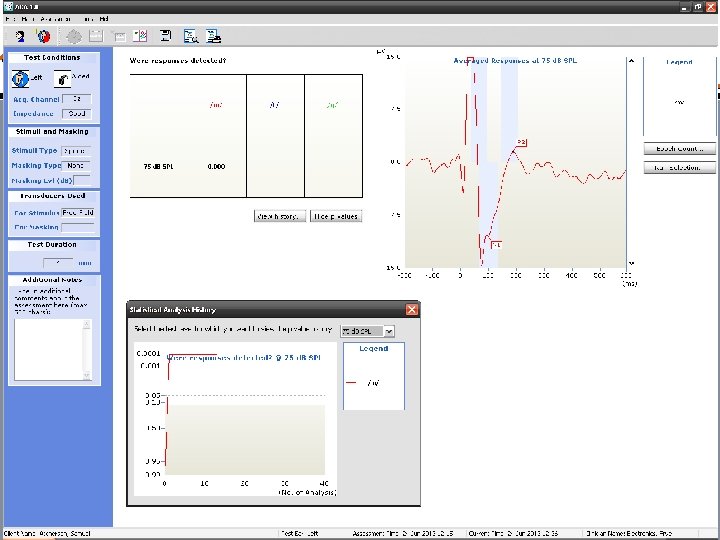Click the black floppy disk save icon
This screenshot has height=540, width=720.
[166, 36]
